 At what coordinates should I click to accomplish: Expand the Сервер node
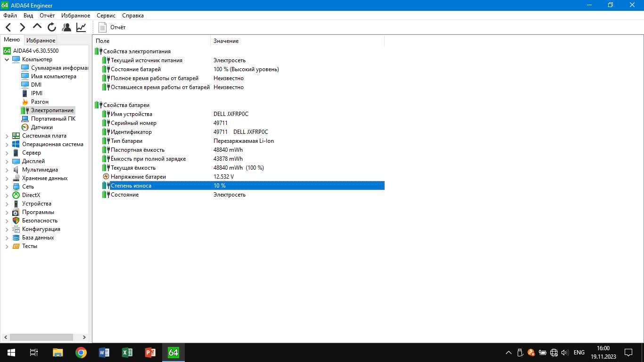tap(7, 153)
